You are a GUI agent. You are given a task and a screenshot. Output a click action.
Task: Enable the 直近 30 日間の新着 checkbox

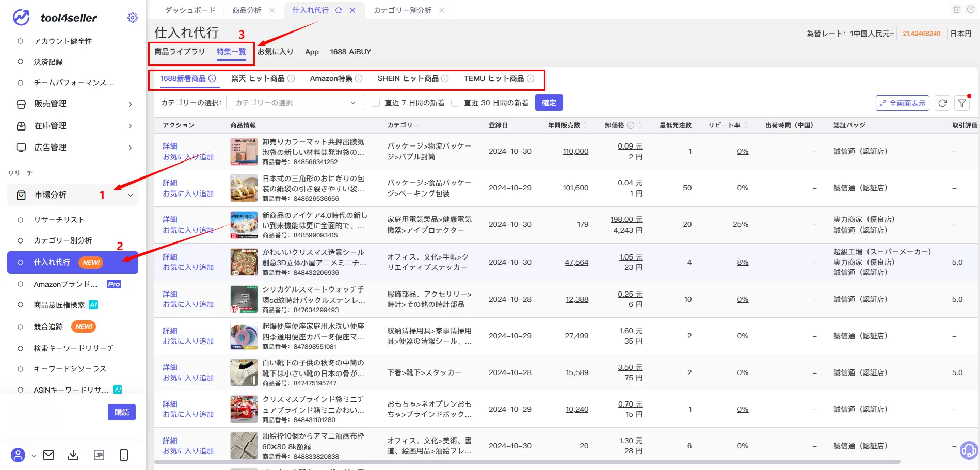click(455, 103)
